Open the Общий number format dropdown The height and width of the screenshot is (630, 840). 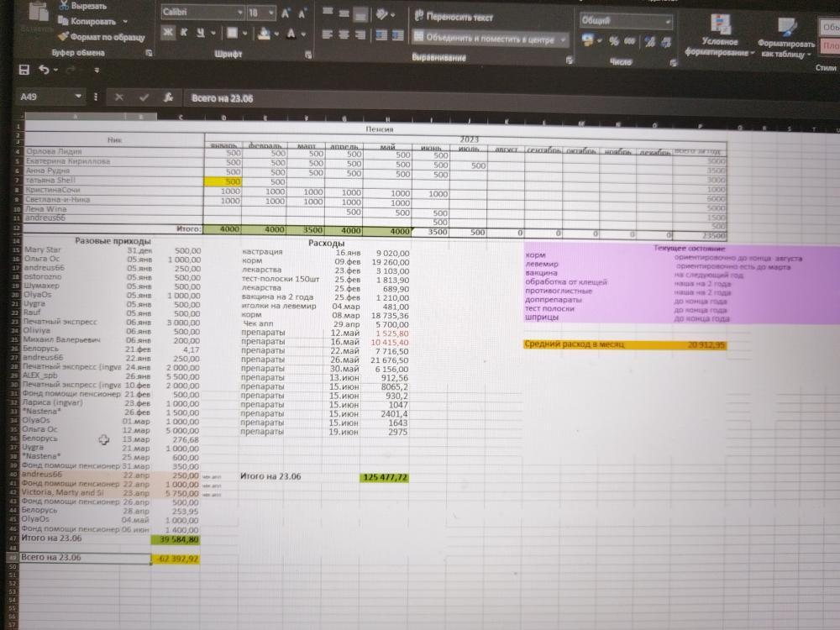668,21
